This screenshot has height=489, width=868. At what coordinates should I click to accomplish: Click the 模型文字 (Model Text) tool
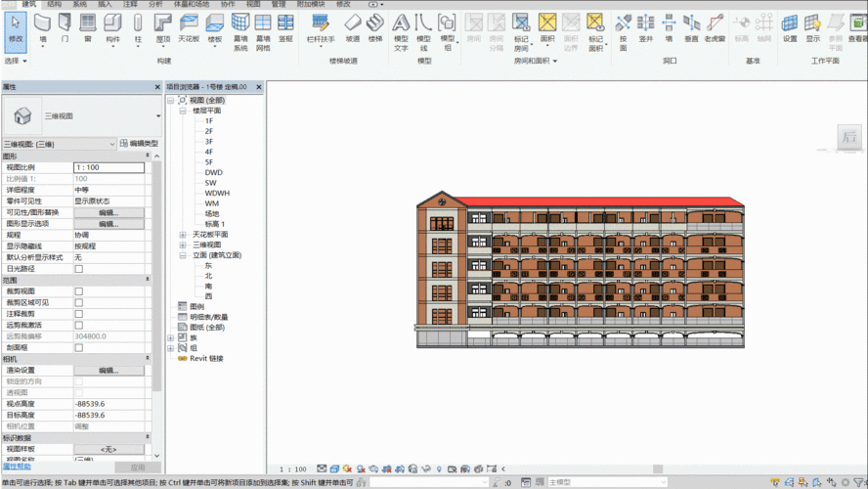(x=401, y=29)
